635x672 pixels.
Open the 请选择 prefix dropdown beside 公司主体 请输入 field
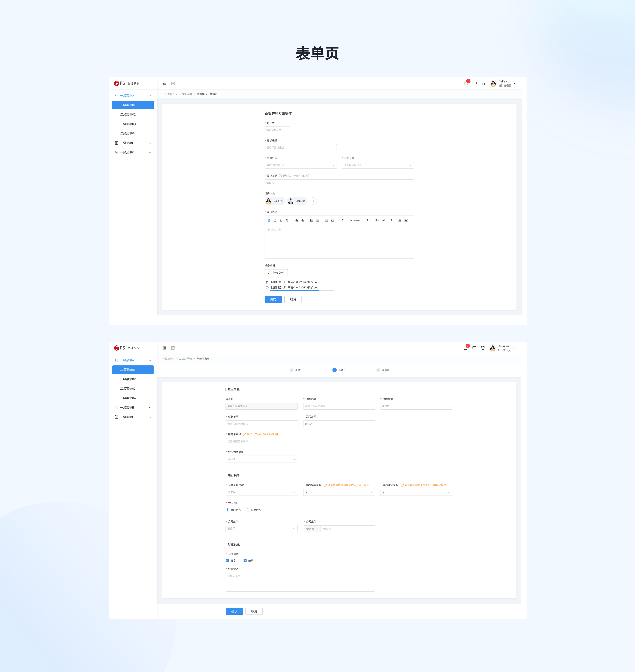tap(312, 529)
